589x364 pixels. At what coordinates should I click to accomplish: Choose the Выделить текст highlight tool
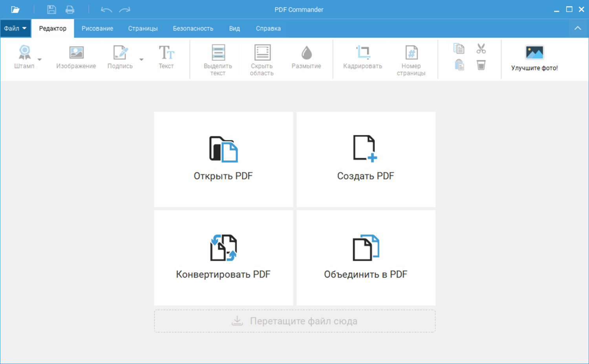pyautogui.click(x=218, y=60)
